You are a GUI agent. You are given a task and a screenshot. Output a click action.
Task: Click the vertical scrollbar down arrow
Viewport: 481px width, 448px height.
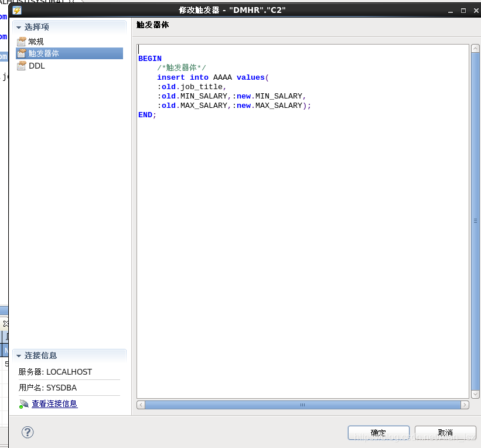tap(475, 394)
